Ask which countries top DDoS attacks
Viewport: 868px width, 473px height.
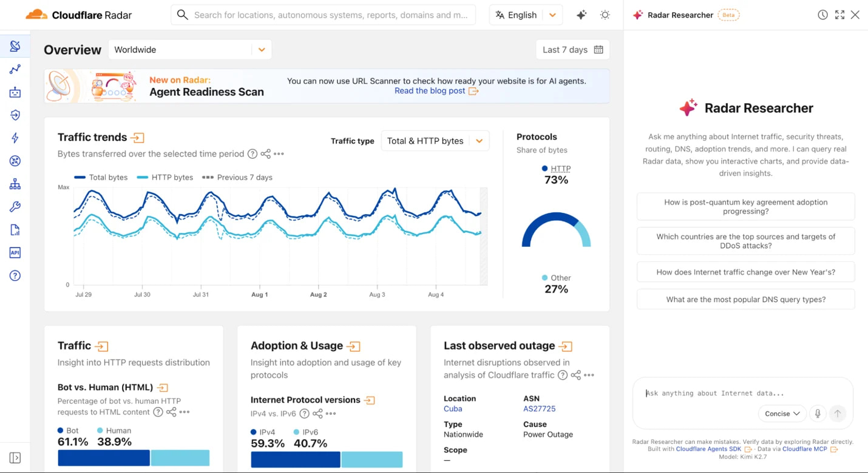[745, 241]
